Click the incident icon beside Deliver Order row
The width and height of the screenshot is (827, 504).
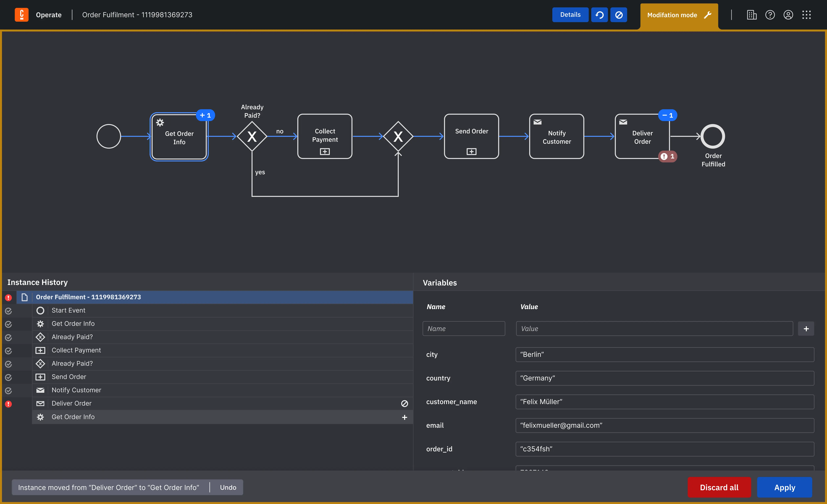point(8,404)
